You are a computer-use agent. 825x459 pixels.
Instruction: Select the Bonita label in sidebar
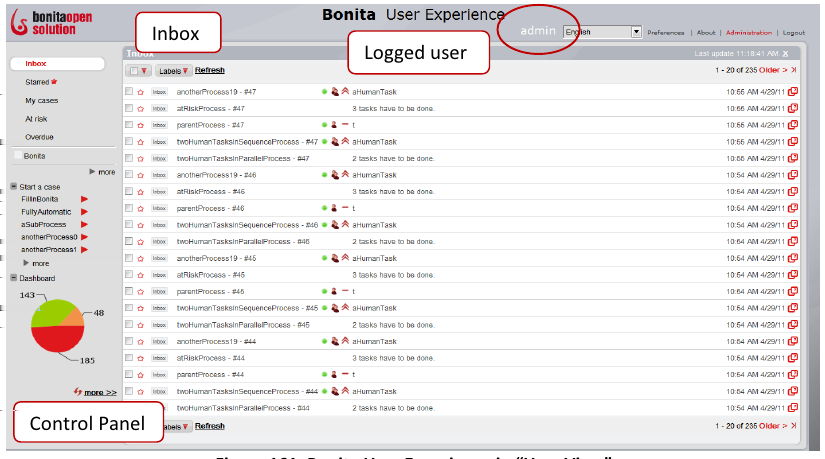pyautogui.click(x=34, y=156)
